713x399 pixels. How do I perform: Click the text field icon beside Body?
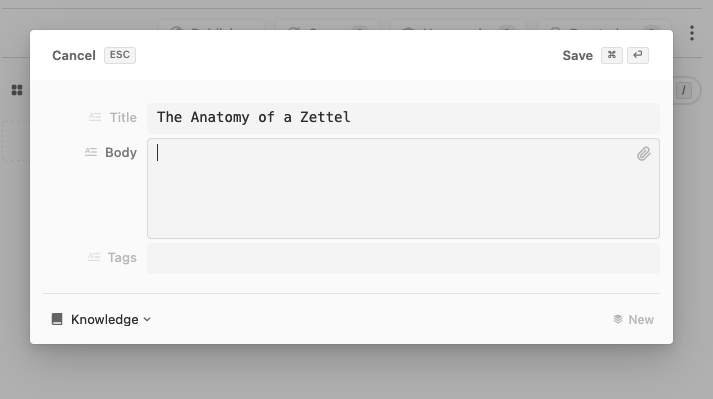point(91,152)
